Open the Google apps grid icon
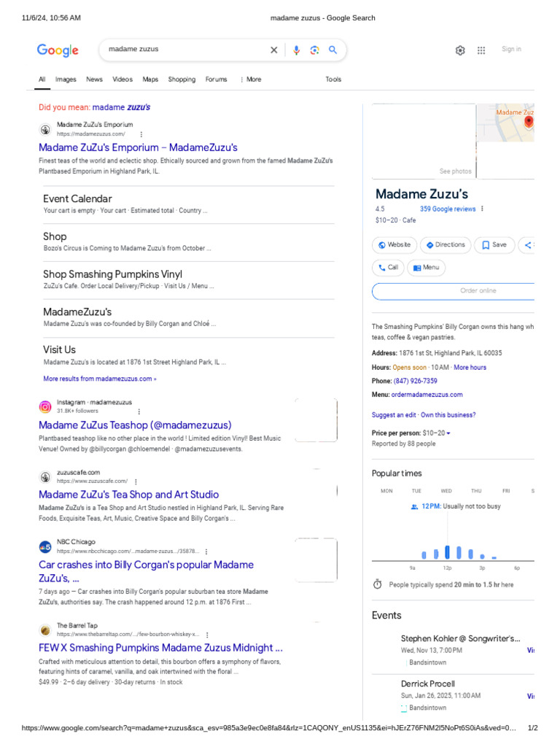The image size is (560, 747). [x=481, y=50]
